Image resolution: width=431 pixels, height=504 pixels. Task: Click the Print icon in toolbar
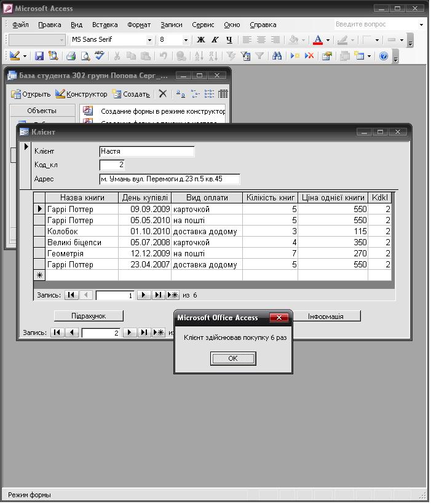71,57
